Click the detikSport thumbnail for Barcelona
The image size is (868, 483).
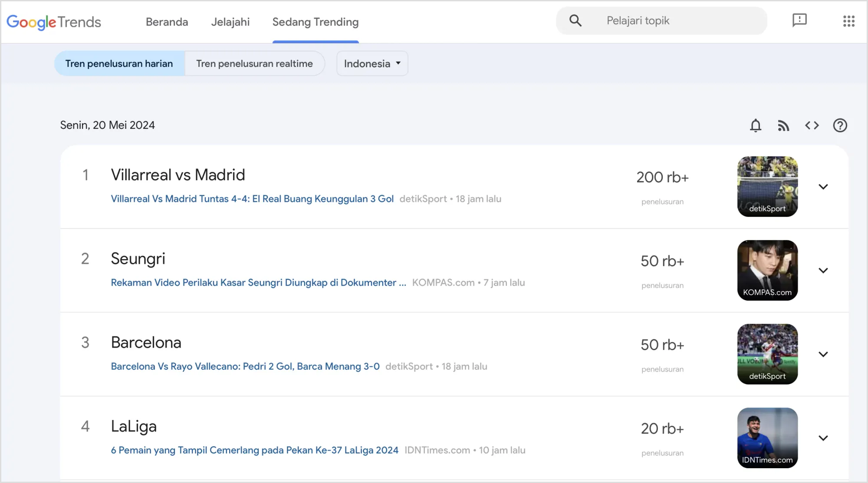pyautogui.click(x=767, y=354)
